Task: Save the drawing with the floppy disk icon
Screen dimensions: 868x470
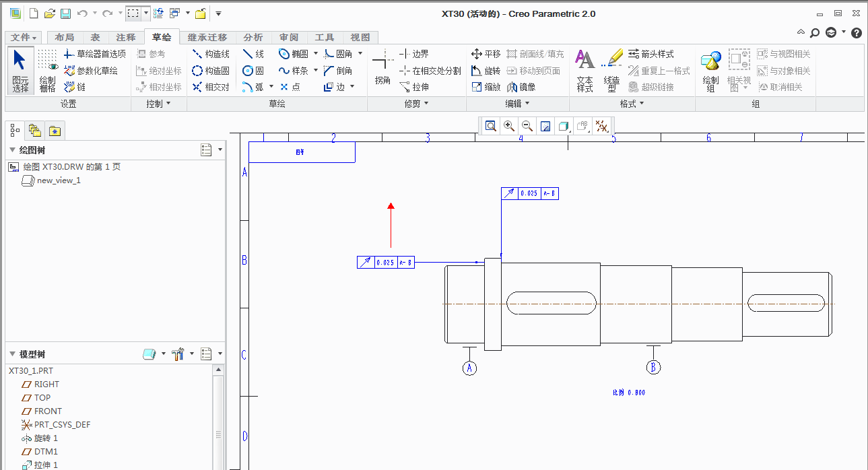Action: 65,13
